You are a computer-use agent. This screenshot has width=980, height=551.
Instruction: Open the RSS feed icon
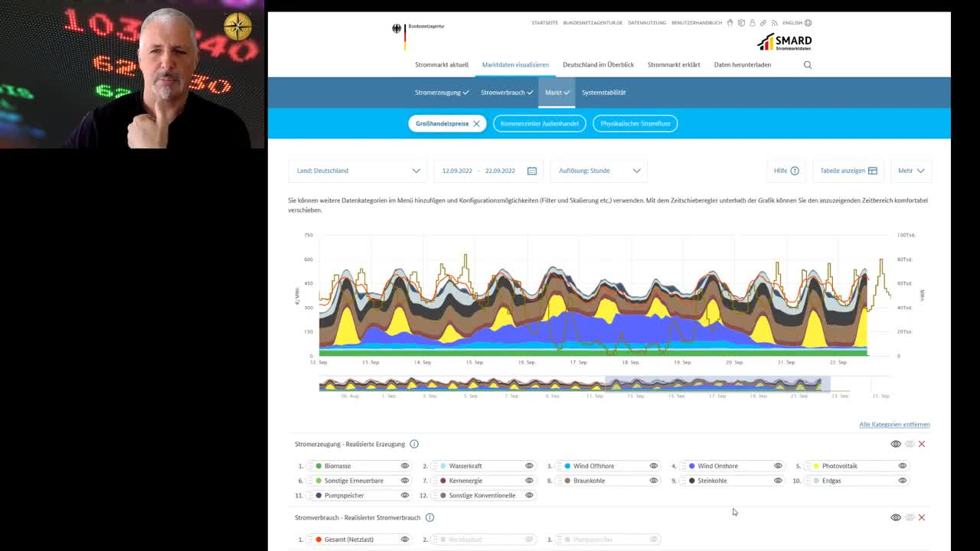click(x=774, y=23)
